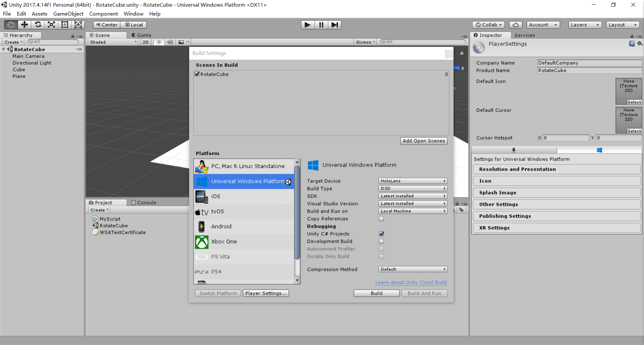
Task: Select the Move tool
Action: pyautogui.click(x=24, y=25)
